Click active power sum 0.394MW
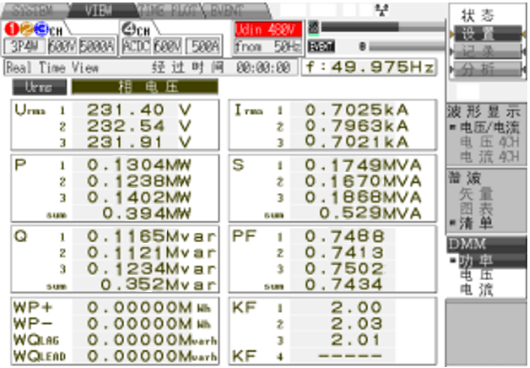Screen dimensions: 530x368 click(x=147, y=214)
